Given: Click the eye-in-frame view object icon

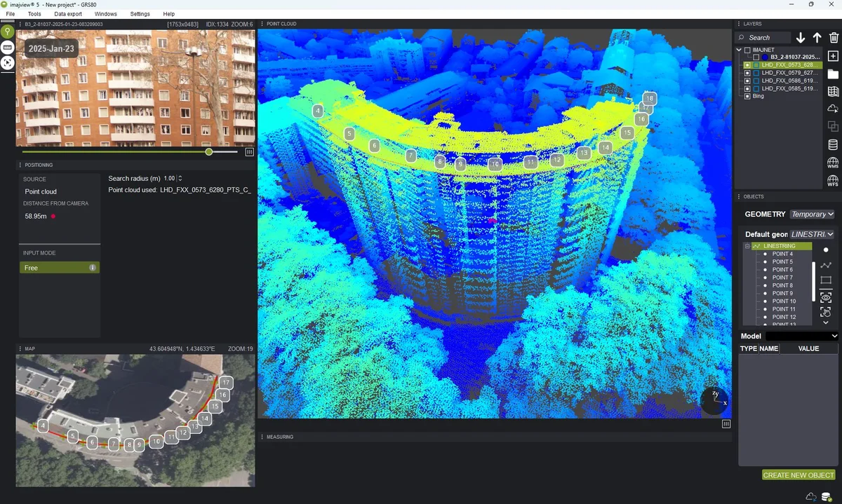Looking at the screenshot, I should point(826,297).
